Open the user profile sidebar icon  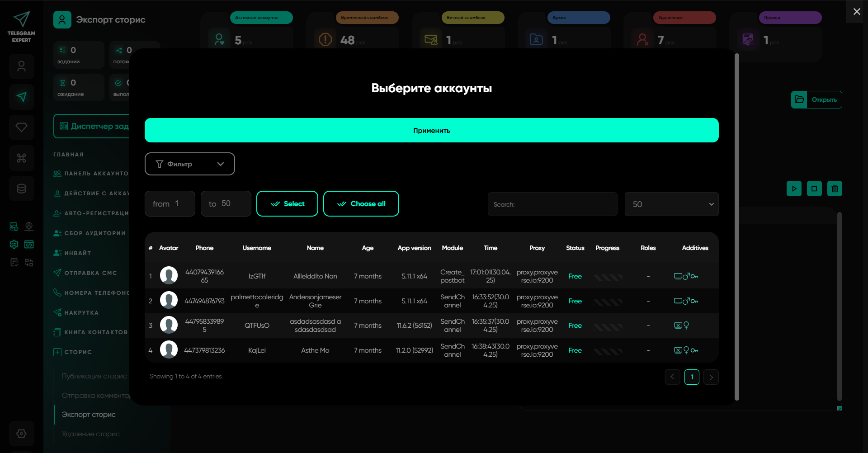[21, 66]
